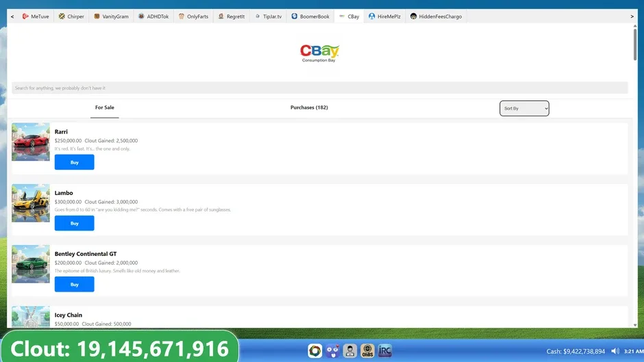The image size is (644, 362).
Task: Click the Icey Chain thumbnail
Action: pos(31,316)
